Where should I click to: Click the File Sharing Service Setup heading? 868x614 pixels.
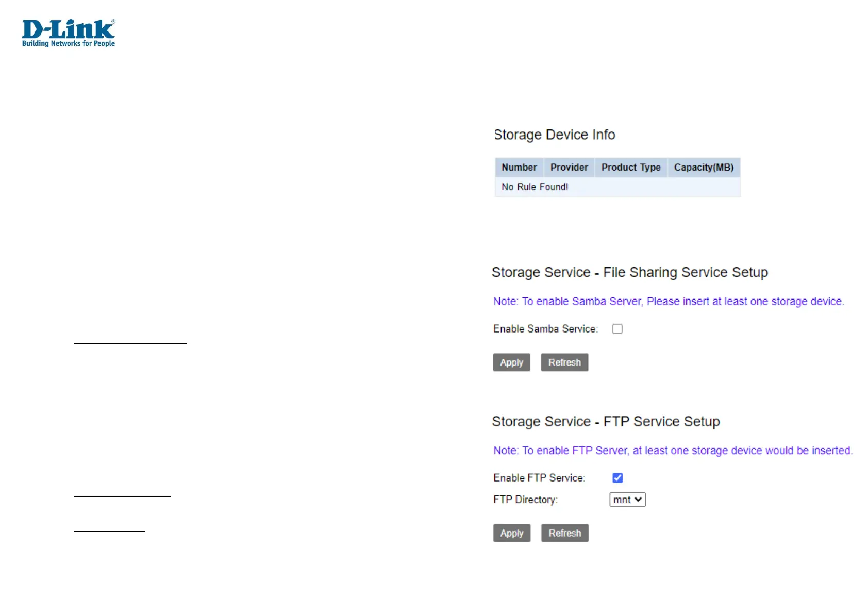pos(629,272)
